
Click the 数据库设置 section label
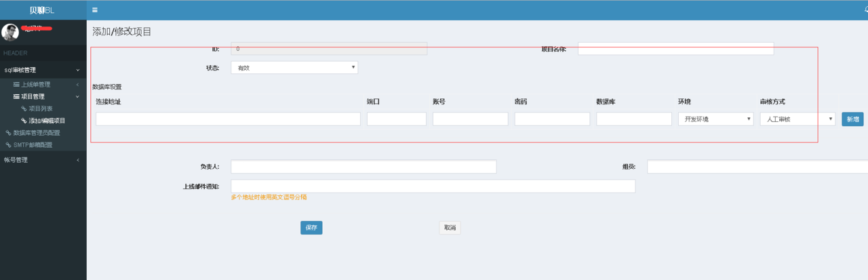107,87
